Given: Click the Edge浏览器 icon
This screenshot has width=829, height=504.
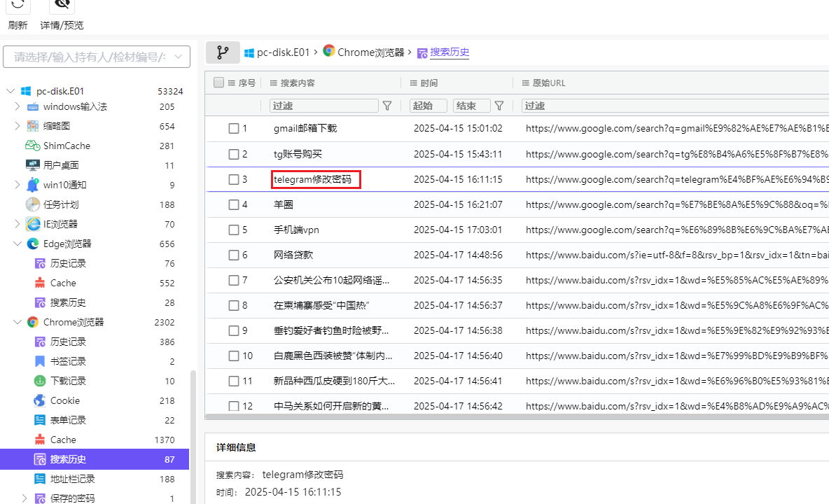Looking at the screenshot, I should (33, 244).
